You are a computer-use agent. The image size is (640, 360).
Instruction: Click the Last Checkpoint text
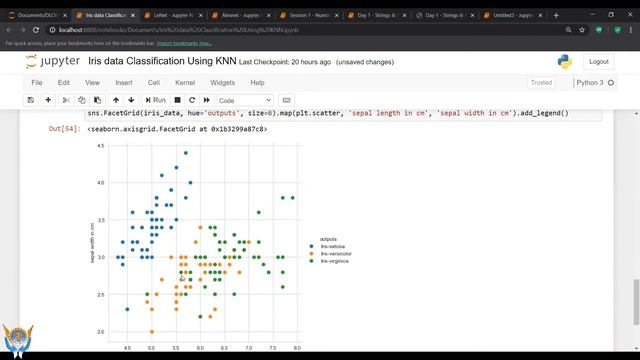click(285, 62)
